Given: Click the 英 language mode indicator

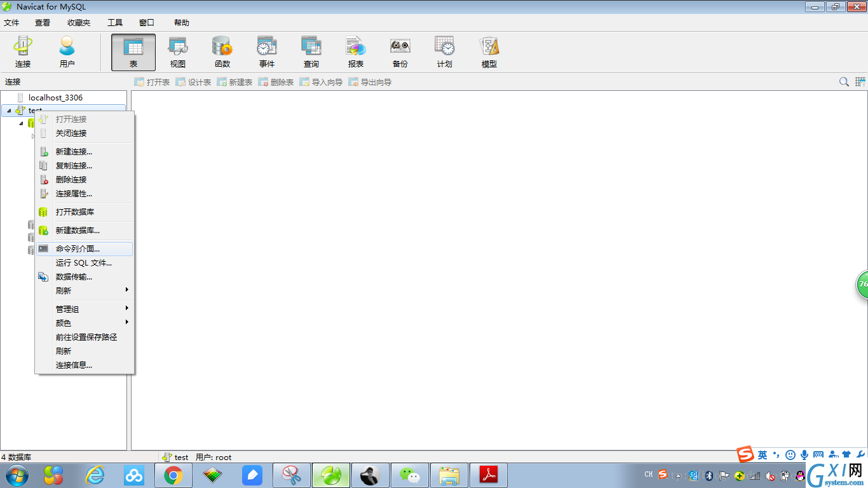Looking at the screenshot, I should click(x=763, y=455).
